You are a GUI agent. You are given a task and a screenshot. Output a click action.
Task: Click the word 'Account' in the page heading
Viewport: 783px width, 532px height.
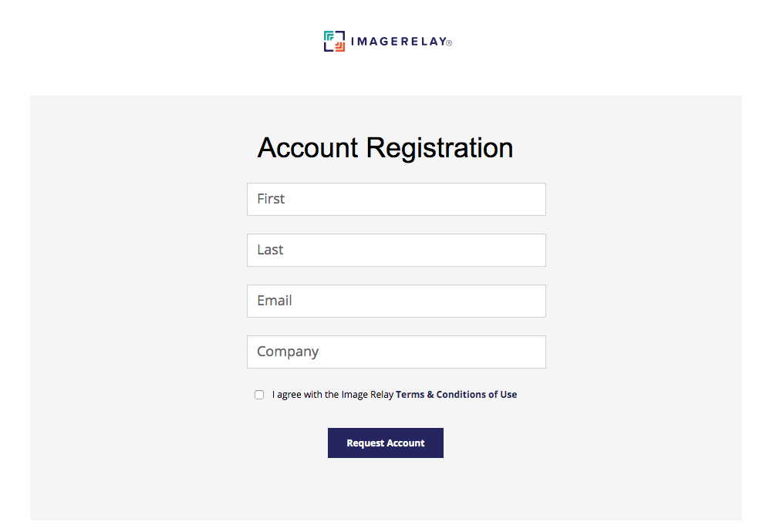tap(308, 148)
